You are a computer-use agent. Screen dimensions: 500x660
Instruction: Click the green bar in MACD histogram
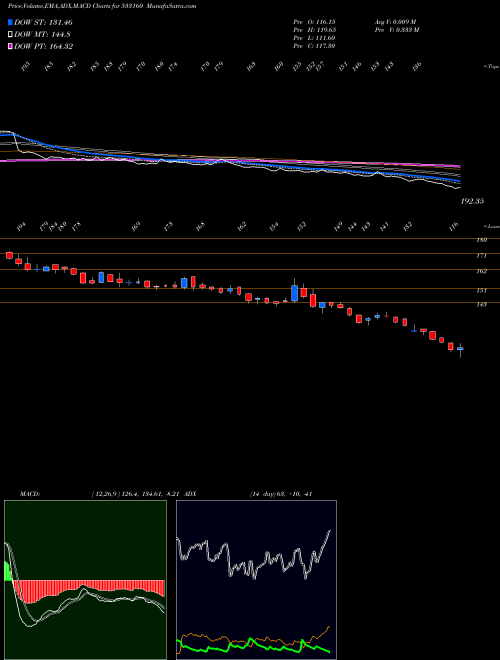[x=8, y=571]
